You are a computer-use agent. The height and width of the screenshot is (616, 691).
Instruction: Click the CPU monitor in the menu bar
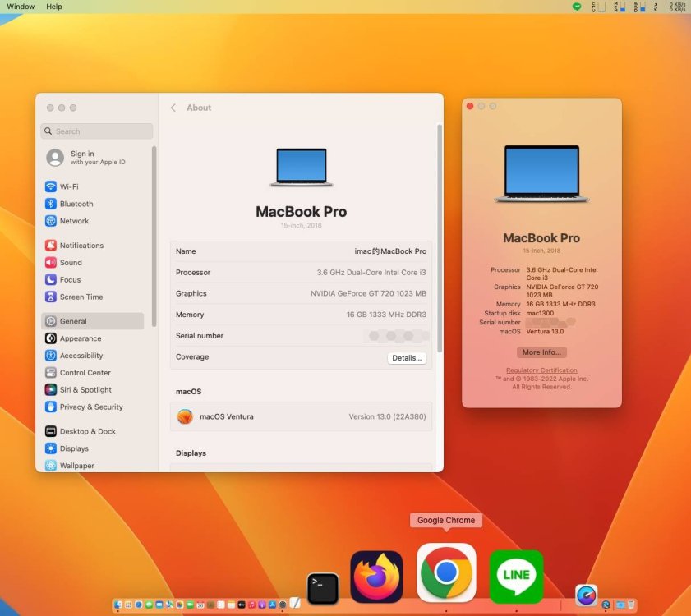tap(598, 7)
